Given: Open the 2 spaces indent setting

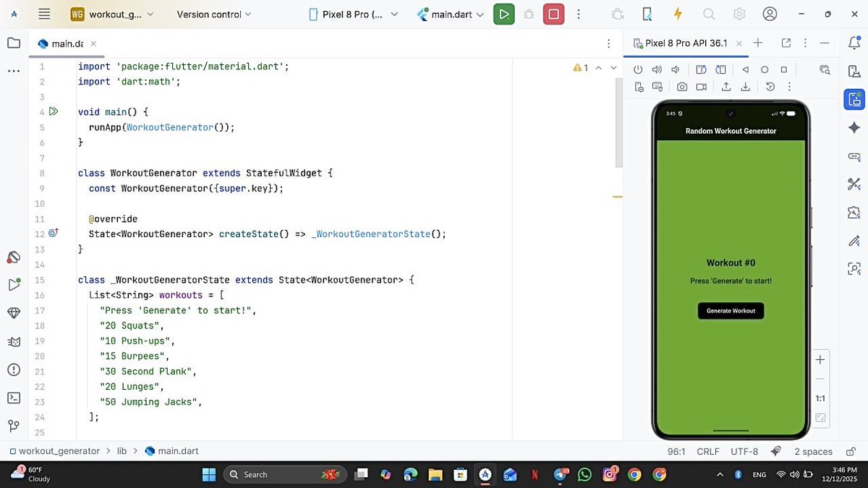Looking at the screenshot, I should pos(813,451).
